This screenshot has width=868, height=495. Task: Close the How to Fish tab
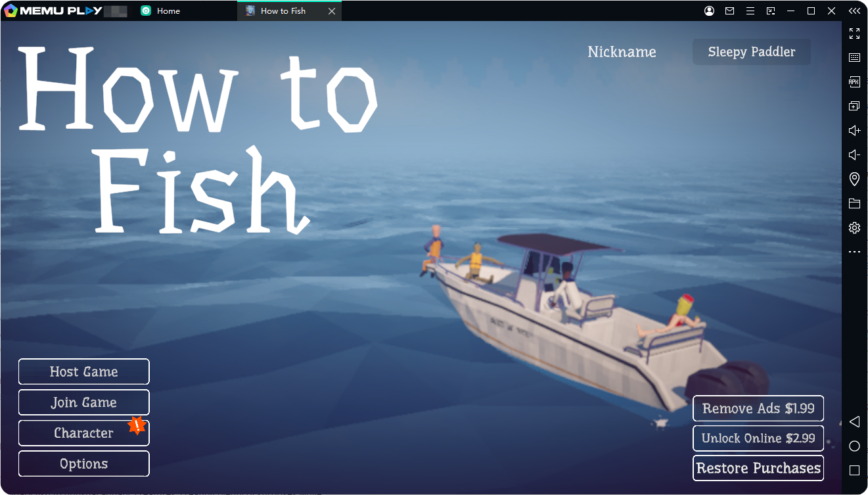(332, 11)
